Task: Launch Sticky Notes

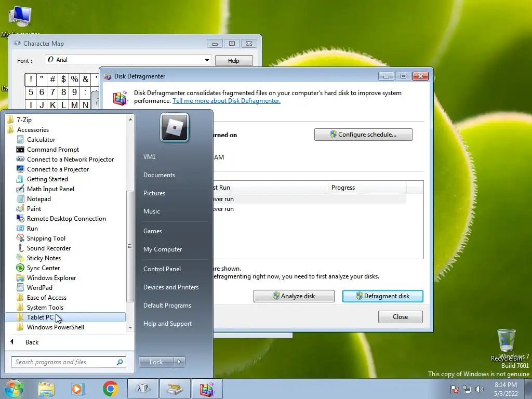Action: point(44,258)
